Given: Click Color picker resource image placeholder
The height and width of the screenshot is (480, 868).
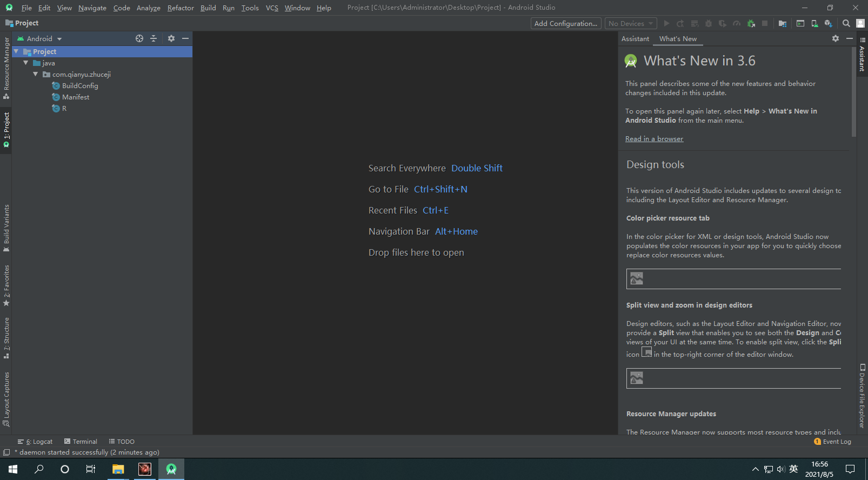Looking at the screenshot, I should point(733,279).
